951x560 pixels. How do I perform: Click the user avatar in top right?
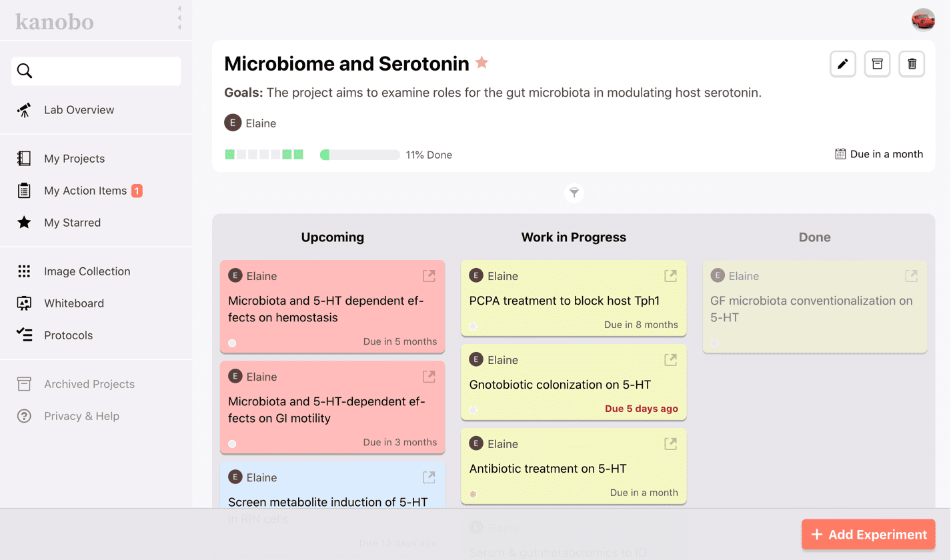click(923, 20)
